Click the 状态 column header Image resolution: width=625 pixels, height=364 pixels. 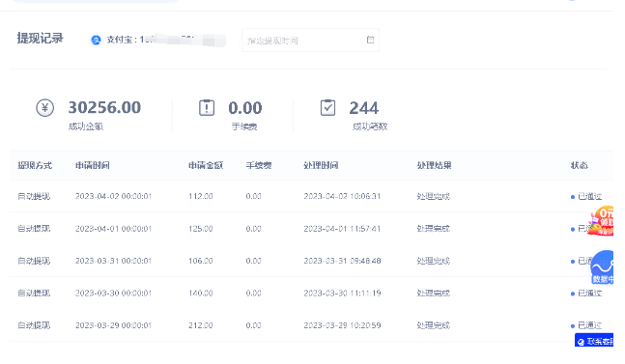click(x=580, y=165)
